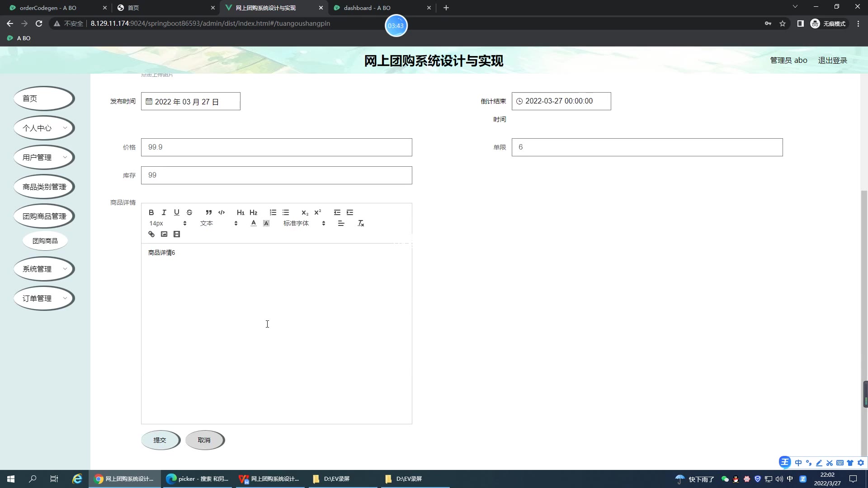Toggle bold formatting
Viewport: 868px width, 488px height.
point(151,212)
